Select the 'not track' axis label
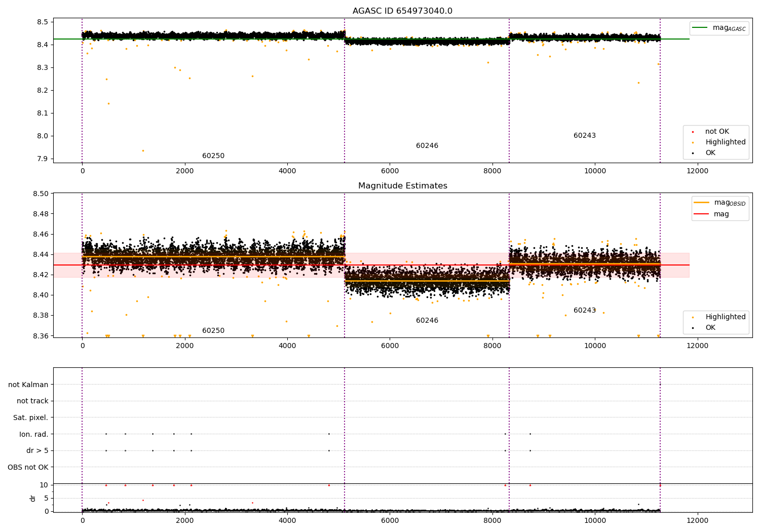760x532 pixels. pyautogui.click(x=32, y=401)
